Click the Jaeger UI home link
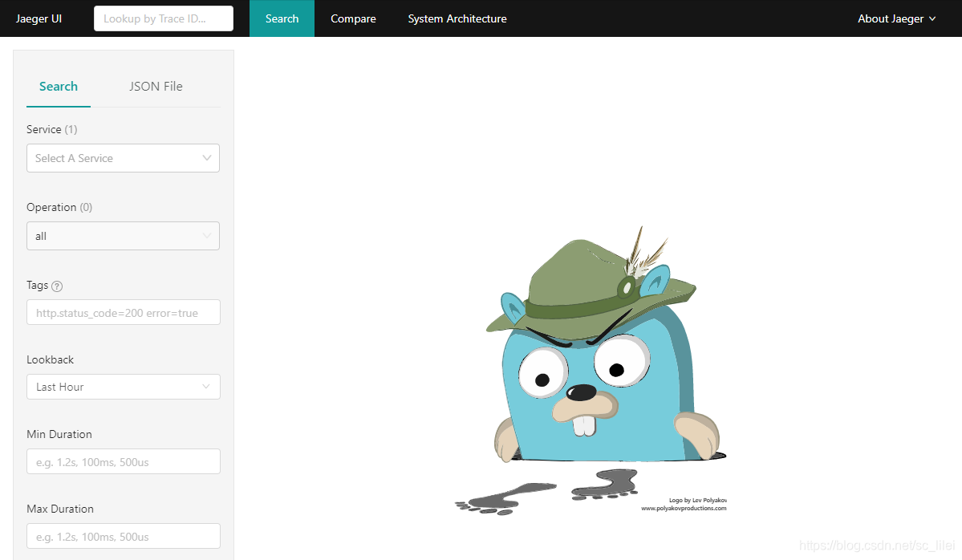Image resolution: width=962 pixels, height=560 pixels. coord(39,18)
